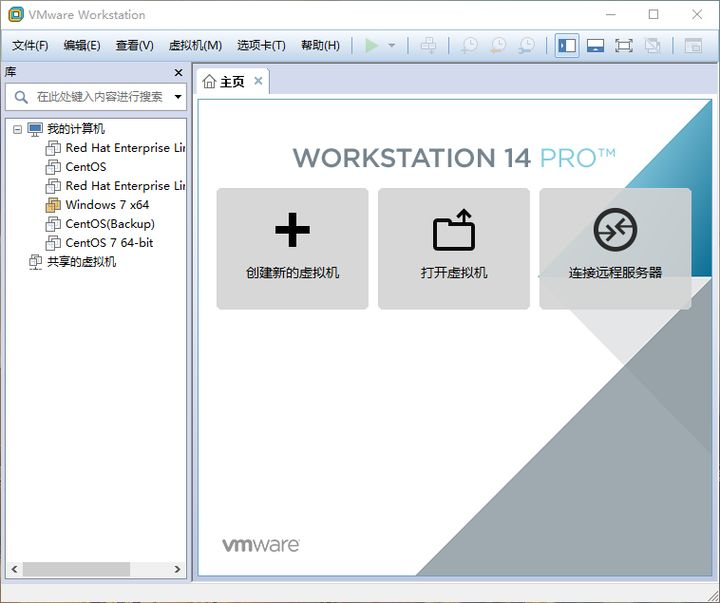Maximize the VMware Workstation window
Image resolution: width=720 pixels, height=603 pixels.
(x=653, y=15)
